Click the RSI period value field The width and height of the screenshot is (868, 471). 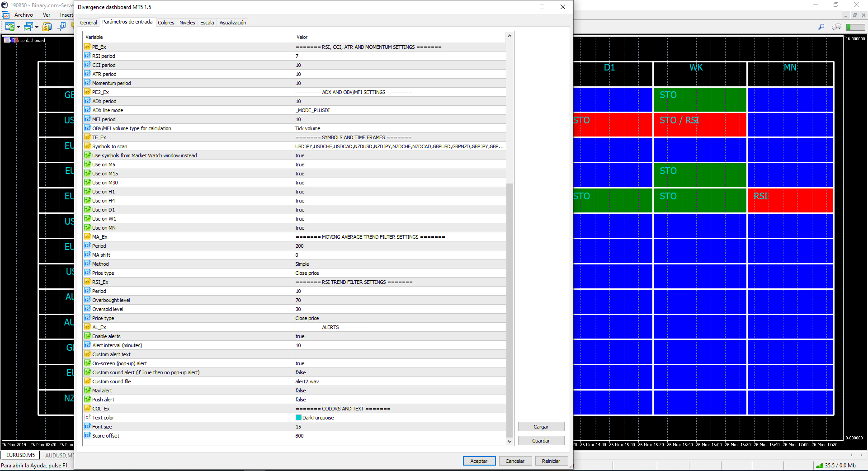click(400, 56)
